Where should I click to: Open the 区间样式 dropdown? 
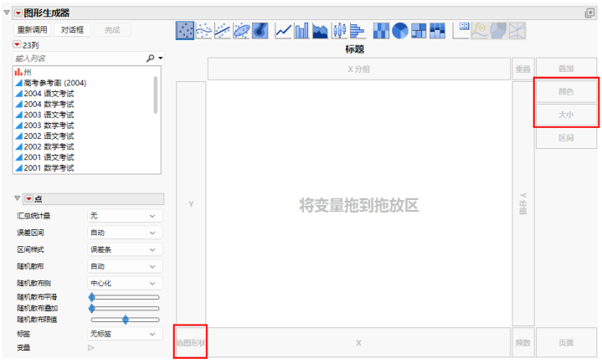[x=125, y=249]
